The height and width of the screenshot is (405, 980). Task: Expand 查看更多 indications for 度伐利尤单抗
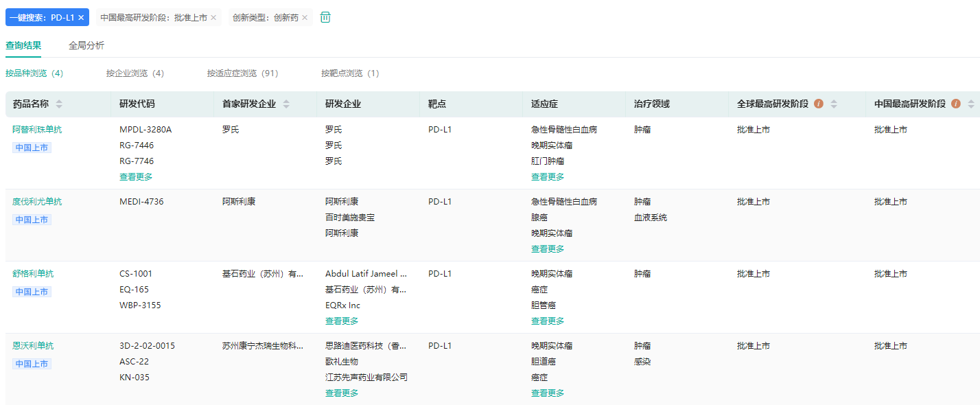click(548, 249)
